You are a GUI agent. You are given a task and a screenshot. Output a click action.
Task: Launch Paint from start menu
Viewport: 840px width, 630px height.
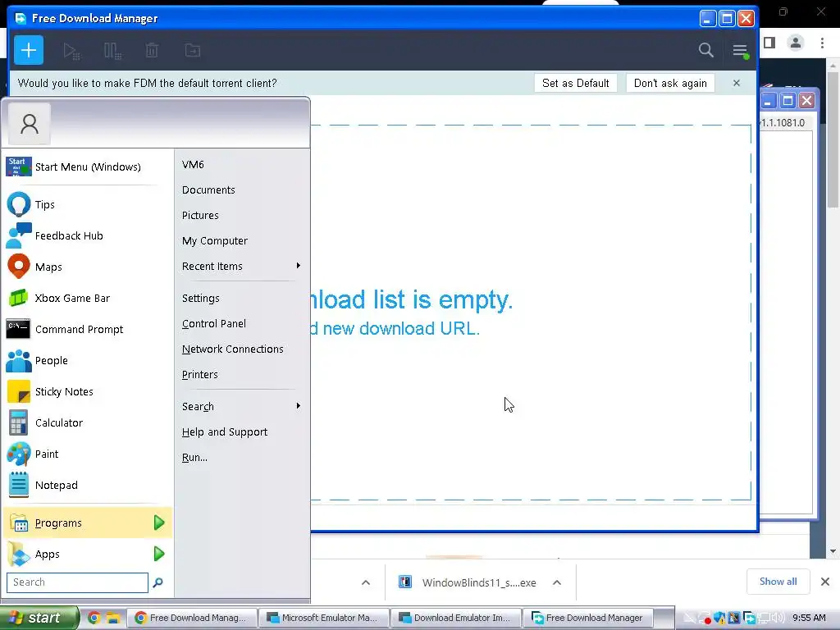pyautogui.click(x=88, y=454)
